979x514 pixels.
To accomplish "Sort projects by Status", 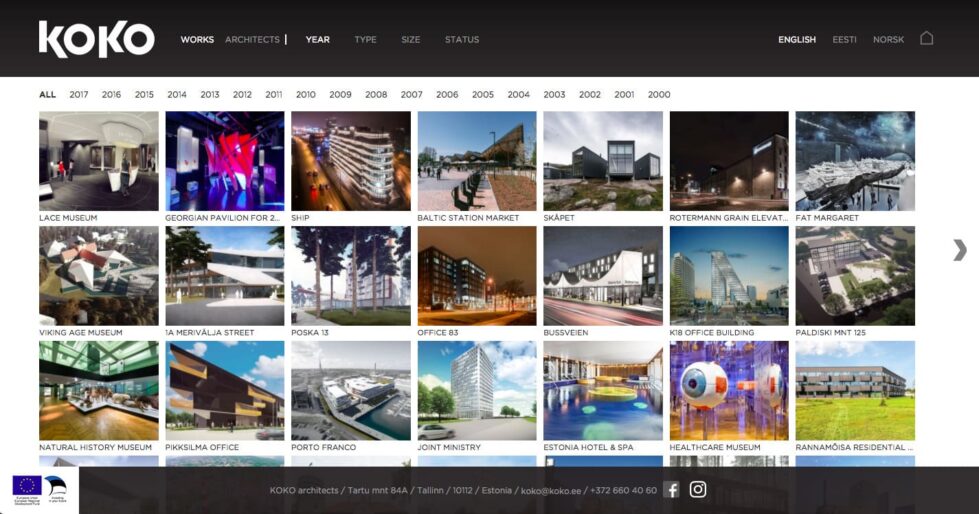I will point(461,40).
